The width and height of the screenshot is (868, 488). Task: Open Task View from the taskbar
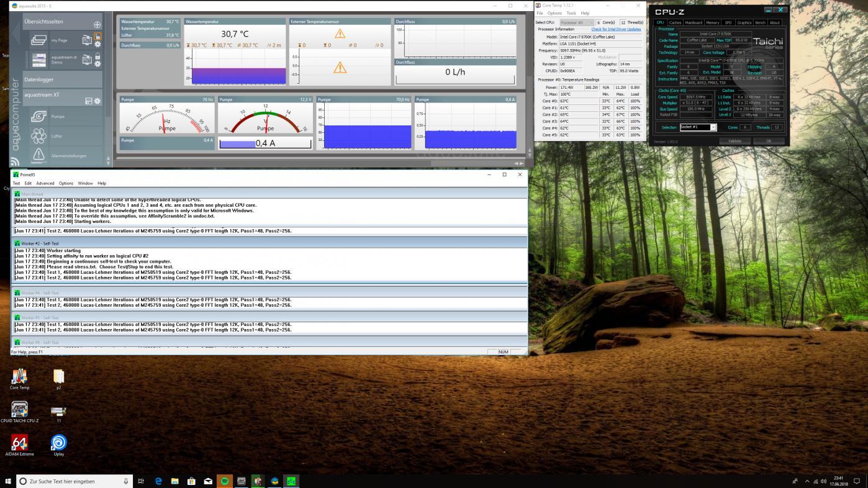(141, 481)
